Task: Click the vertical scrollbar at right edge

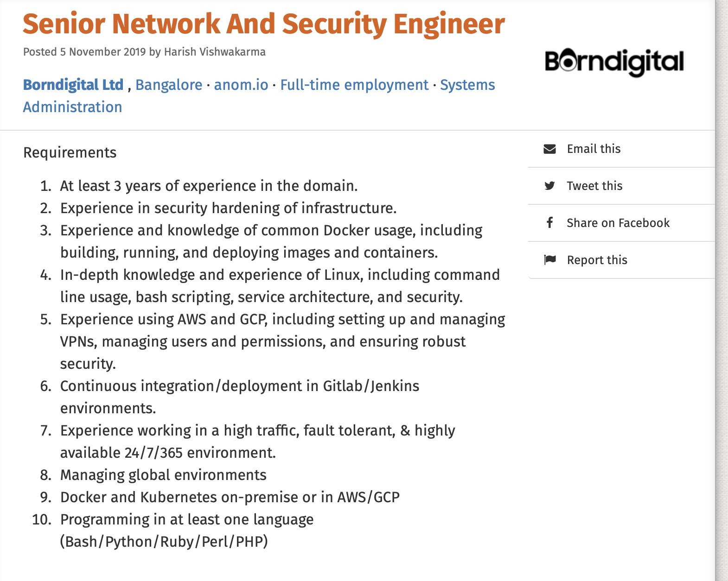Action: coord(721,290)
